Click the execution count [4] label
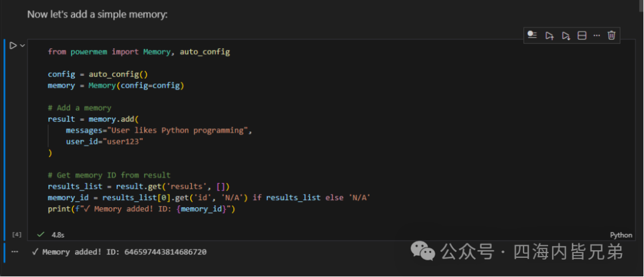 pos(17,235)
